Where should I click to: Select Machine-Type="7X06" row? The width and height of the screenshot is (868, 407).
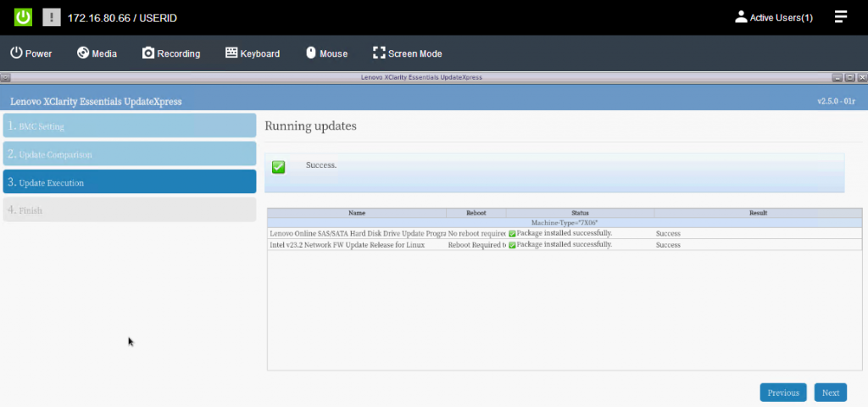pyautogui.click(x=565, y=222)
